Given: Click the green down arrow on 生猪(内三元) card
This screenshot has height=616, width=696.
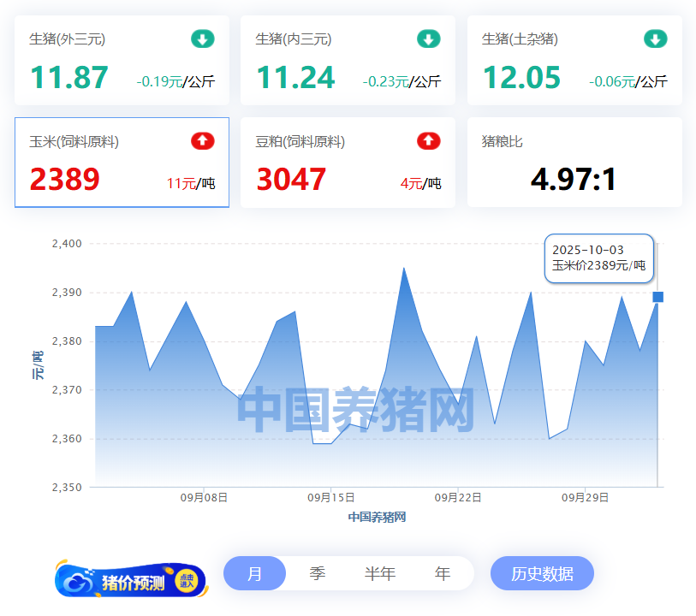Looking at the screenshot, I should [428, 38].
